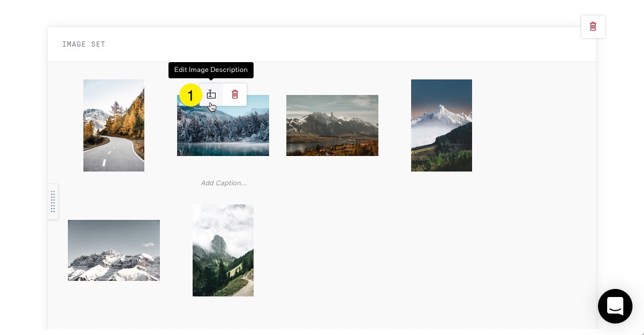
Task: Choose the autumn lake and mountain town photo
Action: point(332,125)
